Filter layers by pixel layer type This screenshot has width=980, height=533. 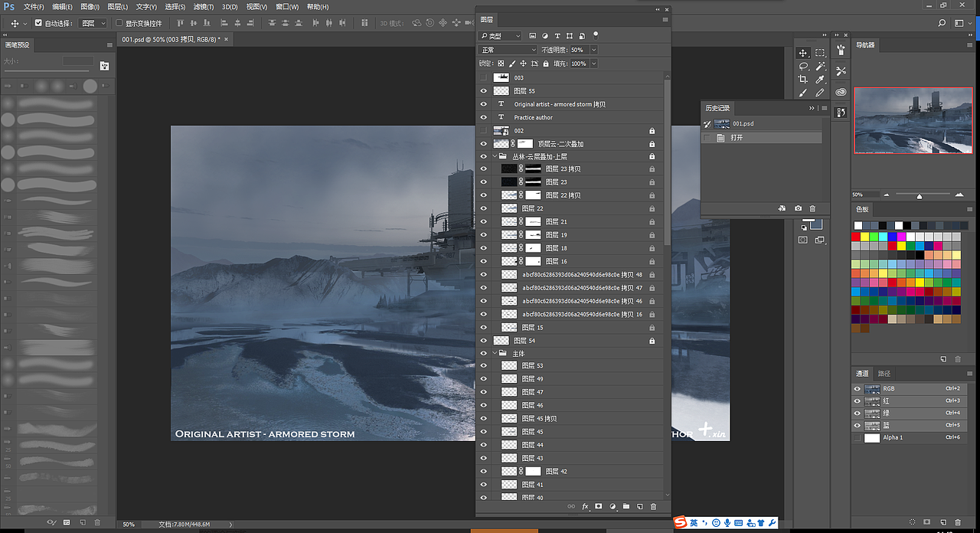tap(532, 36)
